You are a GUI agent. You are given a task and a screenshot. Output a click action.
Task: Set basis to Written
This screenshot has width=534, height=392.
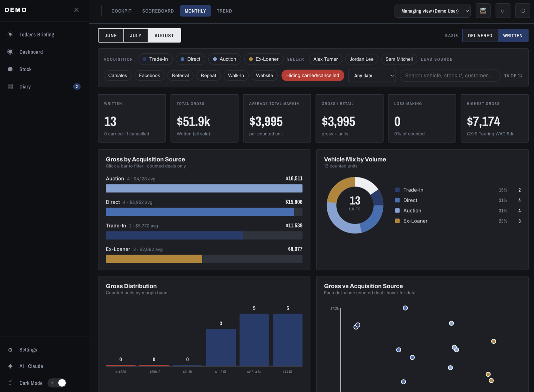[x=513, y=36]
